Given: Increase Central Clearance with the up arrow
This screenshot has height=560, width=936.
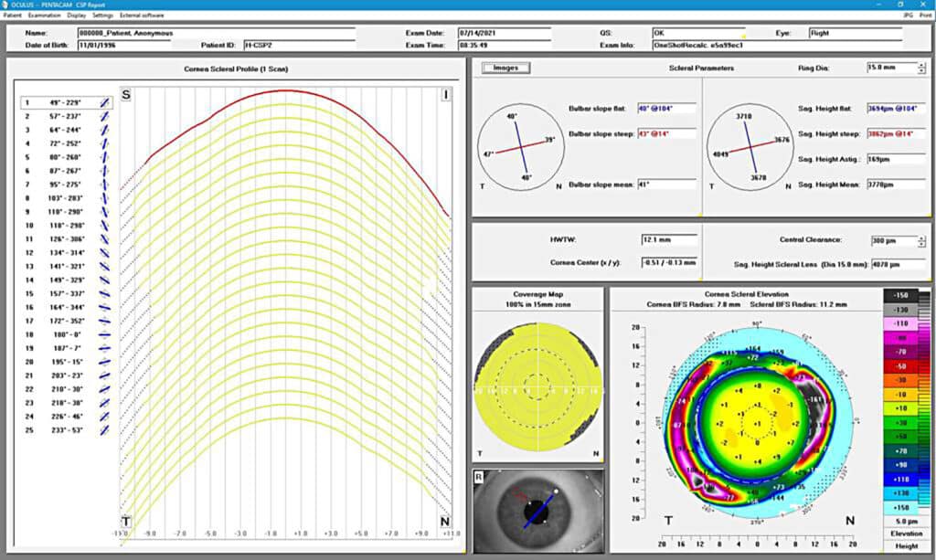Looking at the screenshot, I should (921, 238).
